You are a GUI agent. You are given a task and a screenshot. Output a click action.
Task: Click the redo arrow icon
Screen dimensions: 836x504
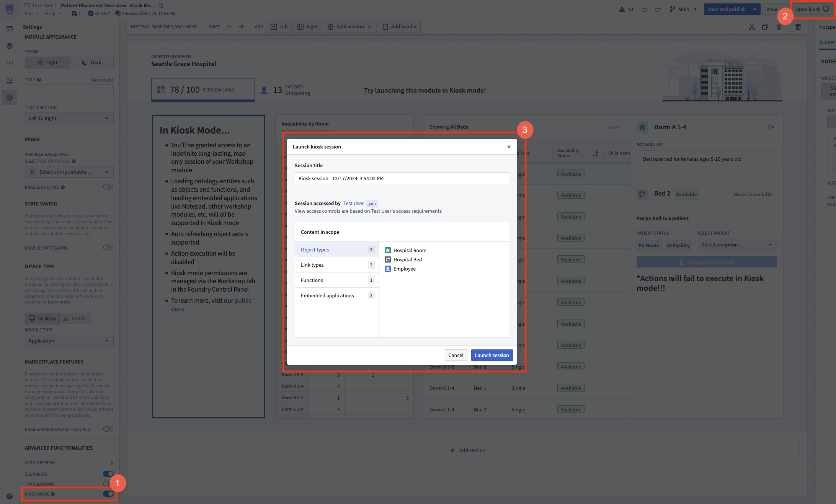point(658,10)
